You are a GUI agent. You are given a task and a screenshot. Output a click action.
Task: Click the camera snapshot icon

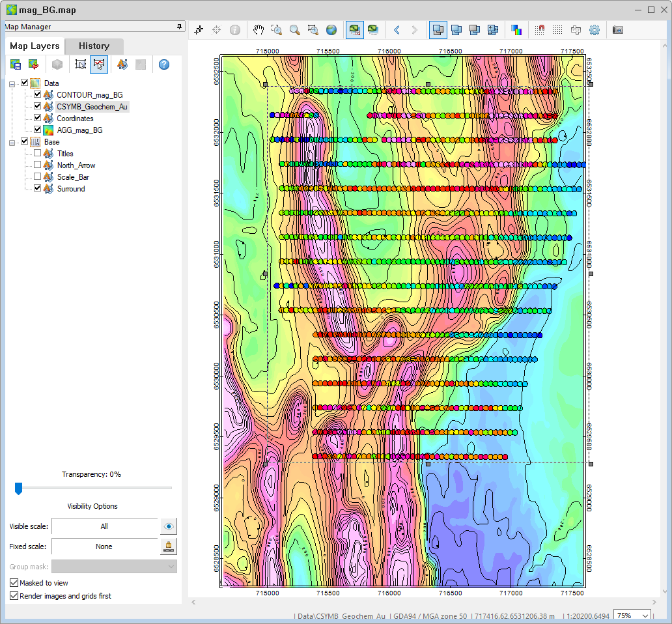point(617,30)
